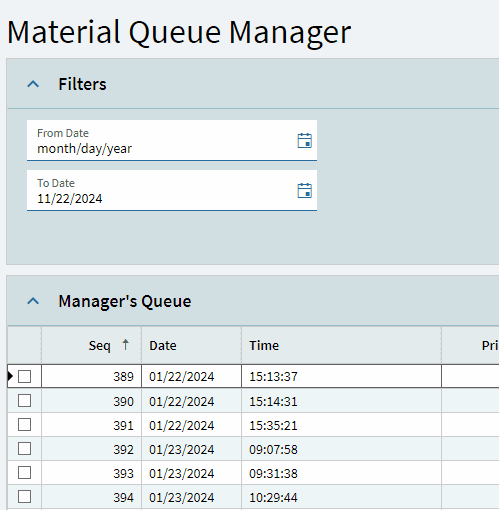This screenshot has height=510, width=499.
Task: Click the Time cell 10:29:44
Action: pyautogui.click(x=341, y=497)
